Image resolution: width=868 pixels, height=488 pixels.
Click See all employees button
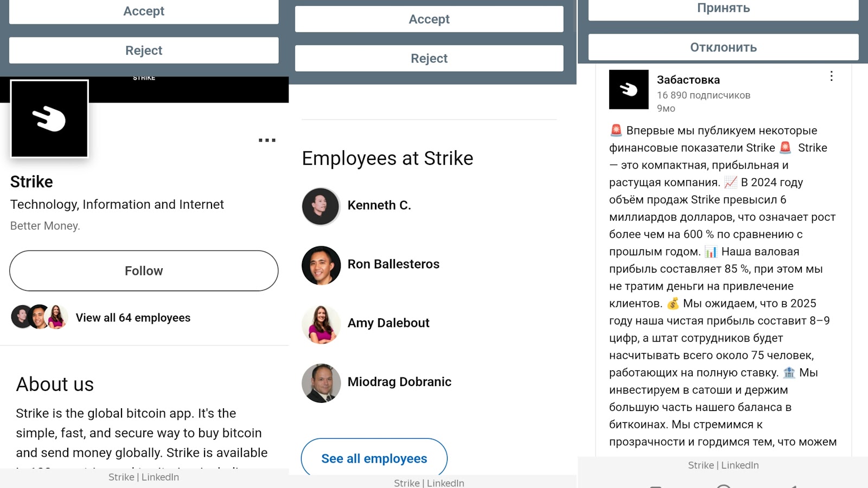(374, 458)
